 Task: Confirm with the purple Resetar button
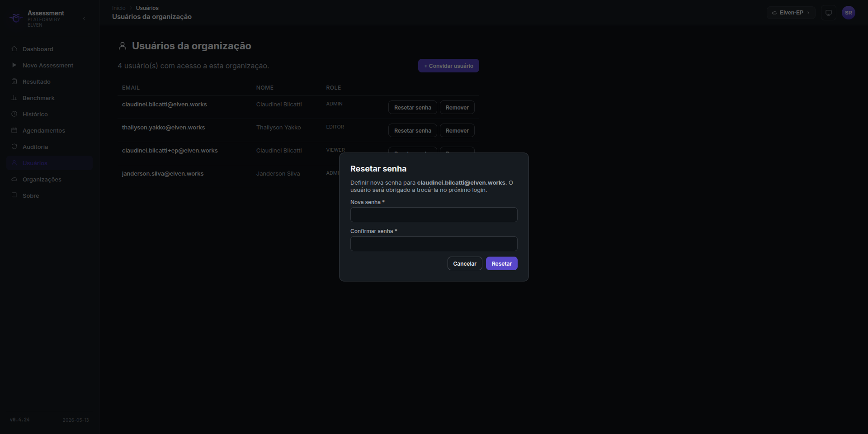(x=502, y=263)
